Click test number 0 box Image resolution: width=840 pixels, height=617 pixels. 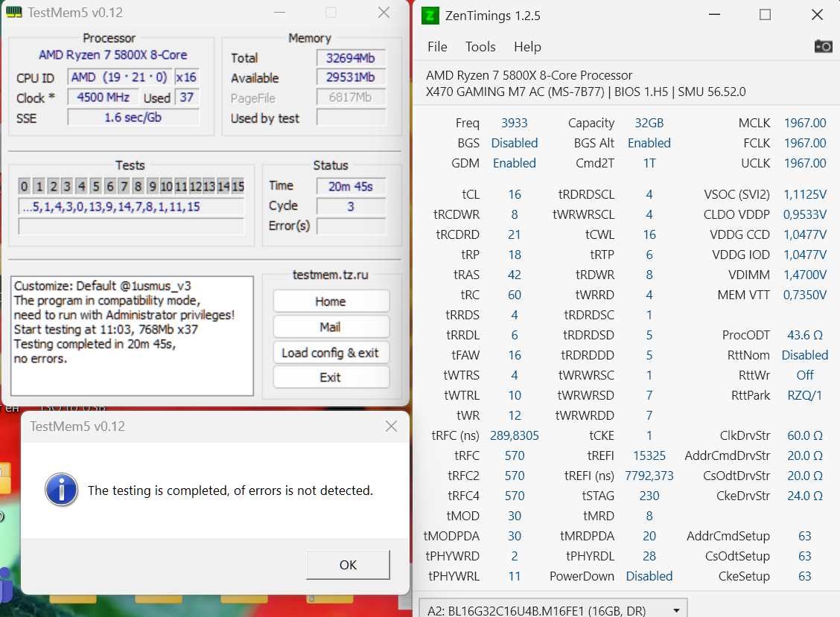[24, 186]
